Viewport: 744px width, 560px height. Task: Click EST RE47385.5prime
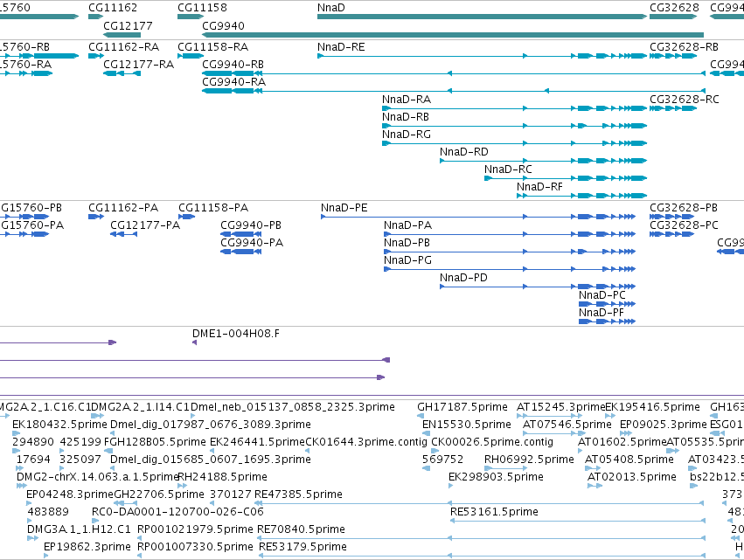coord(480,503)
